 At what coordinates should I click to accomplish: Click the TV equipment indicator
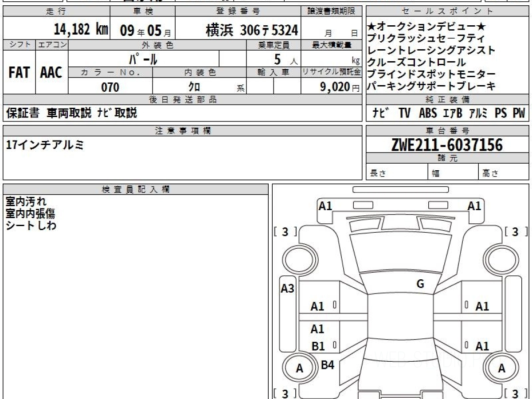[x=404, y=113]
